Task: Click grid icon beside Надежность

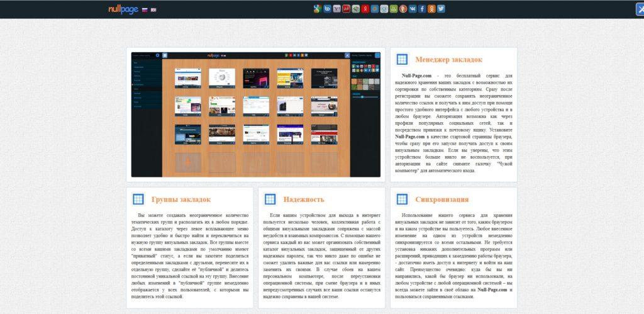Action: click(x=270, y=199)
